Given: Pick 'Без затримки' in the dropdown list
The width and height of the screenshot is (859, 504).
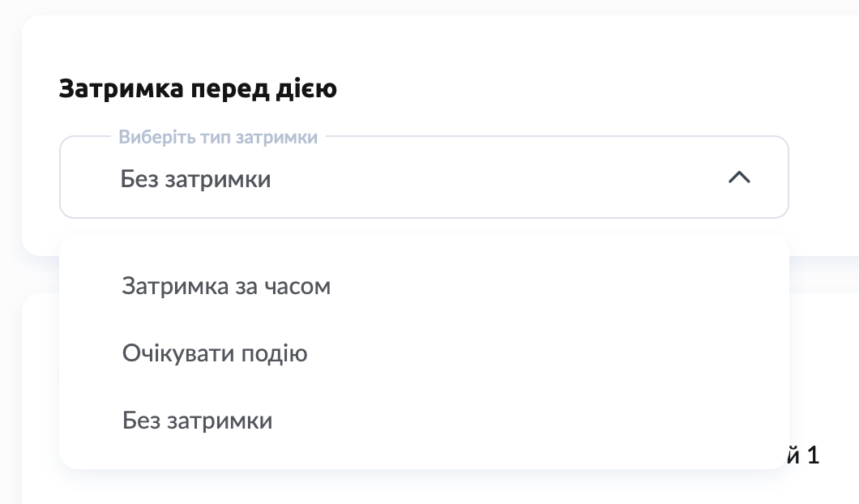Looking at the screenshot, I should [197, 421].
